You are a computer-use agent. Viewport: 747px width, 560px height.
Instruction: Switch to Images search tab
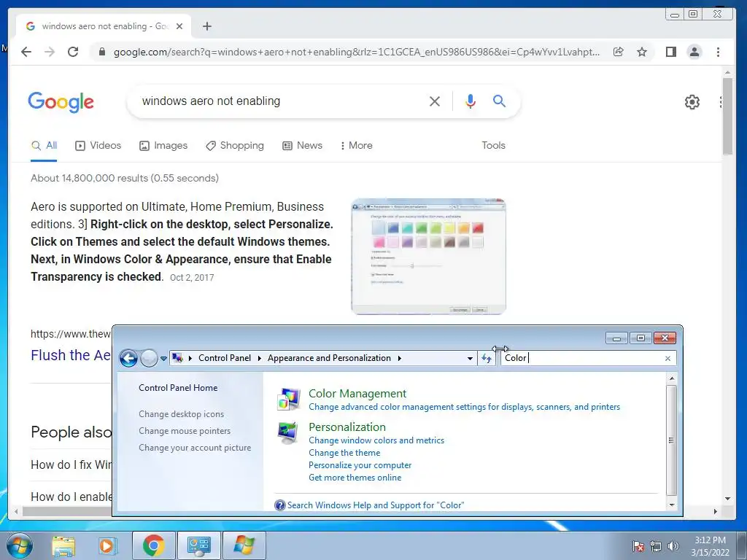(163, 146)
